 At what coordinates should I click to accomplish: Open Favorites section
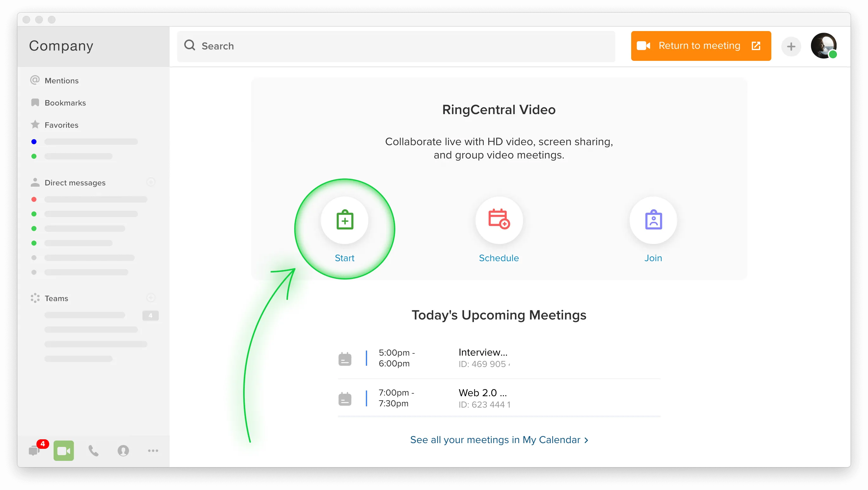(x=61, y=125)
